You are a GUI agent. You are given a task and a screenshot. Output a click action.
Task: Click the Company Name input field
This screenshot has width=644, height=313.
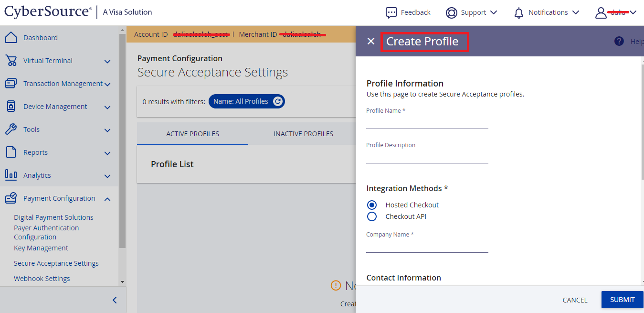point(427,246)
